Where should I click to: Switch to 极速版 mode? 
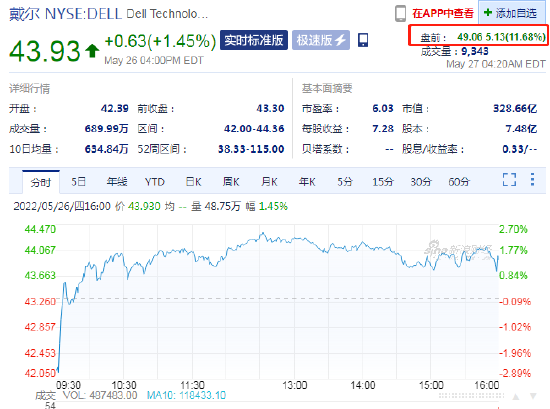click(x=321, y=40)
